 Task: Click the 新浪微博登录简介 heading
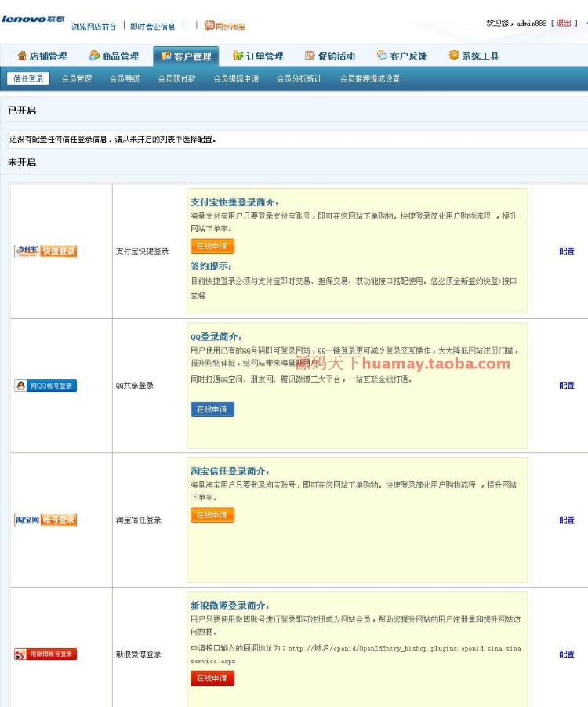click(x=230, y=606)
